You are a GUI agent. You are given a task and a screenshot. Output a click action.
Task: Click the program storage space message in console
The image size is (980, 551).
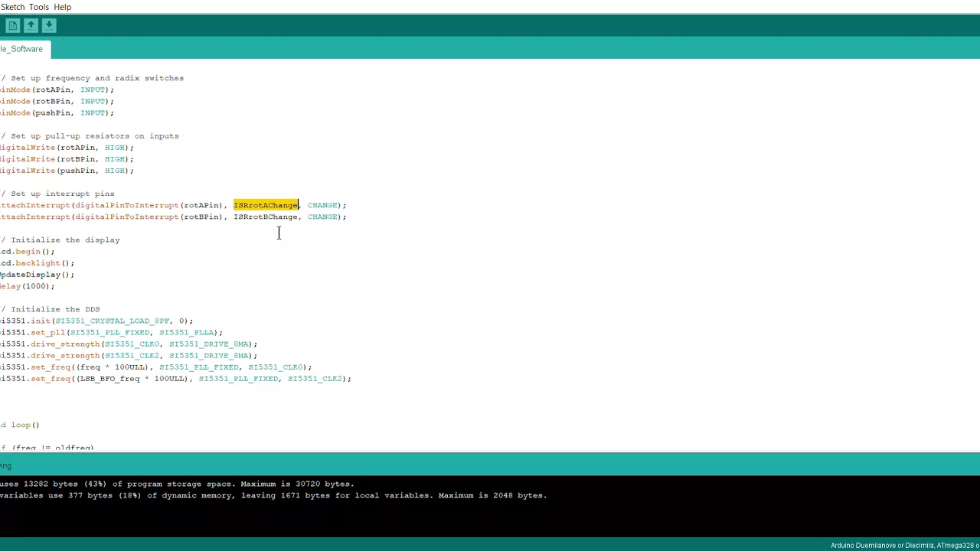point(177,484)
